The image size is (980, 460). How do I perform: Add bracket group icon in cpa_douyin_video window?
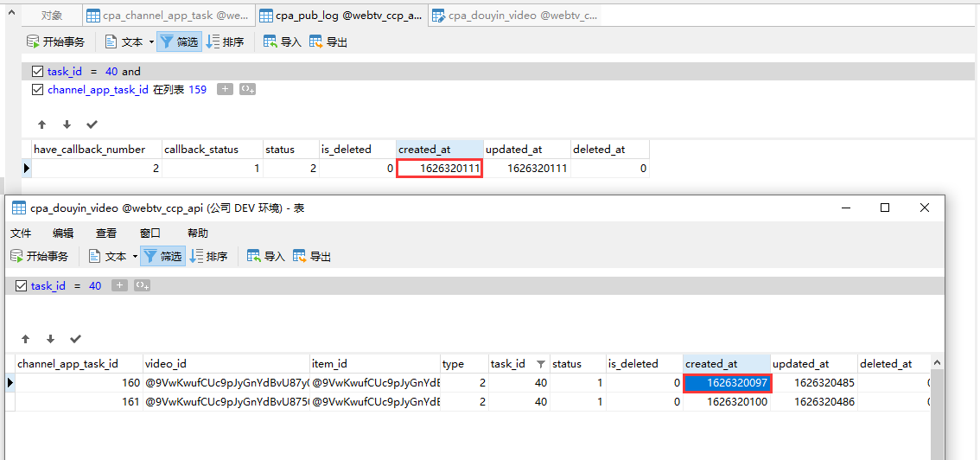143,285
